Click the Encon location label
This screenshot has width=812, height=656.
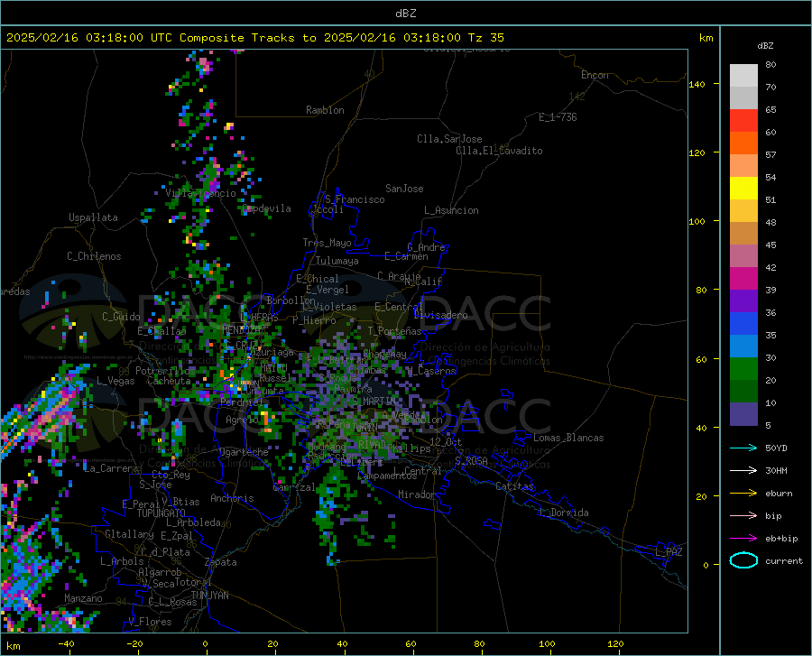click(595, 75)
